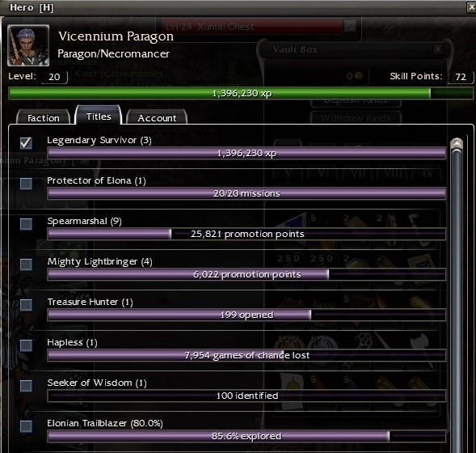This screenshot has width=476, height=453.
Task: Close the Hero window
Action: coord(471,7)
